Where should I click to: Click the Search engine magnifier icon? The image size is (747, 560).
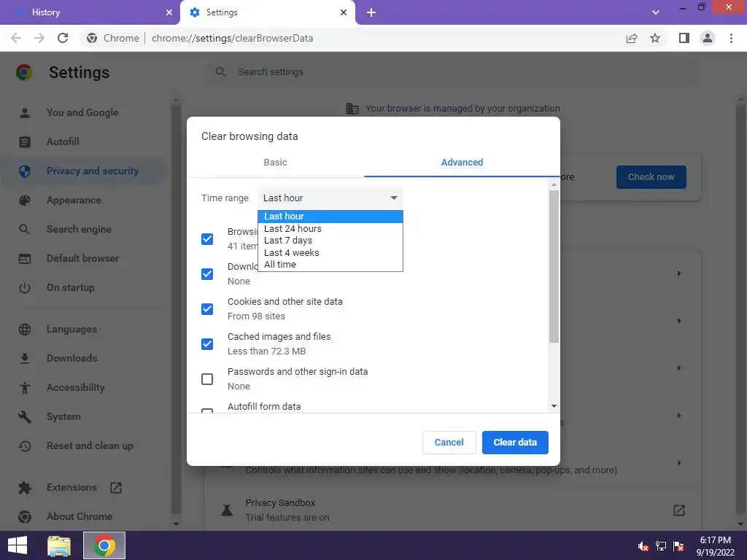[24, 230]
